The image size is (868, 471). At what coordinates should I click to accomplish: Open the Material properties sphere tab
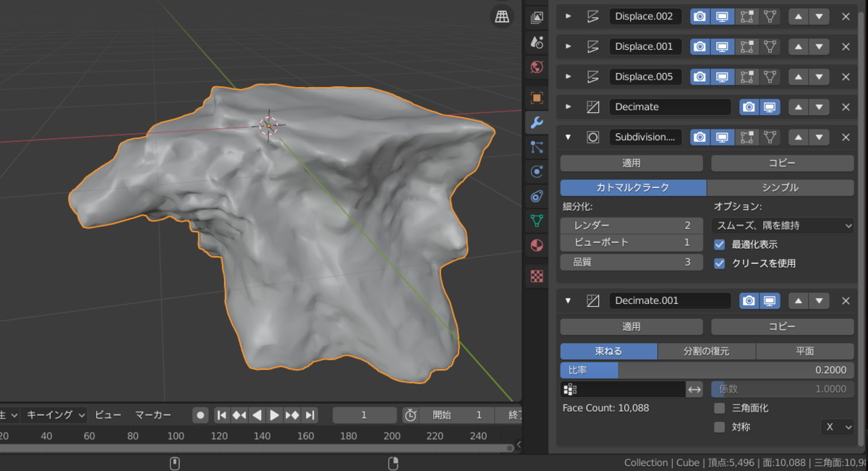(x=537, y=245)
